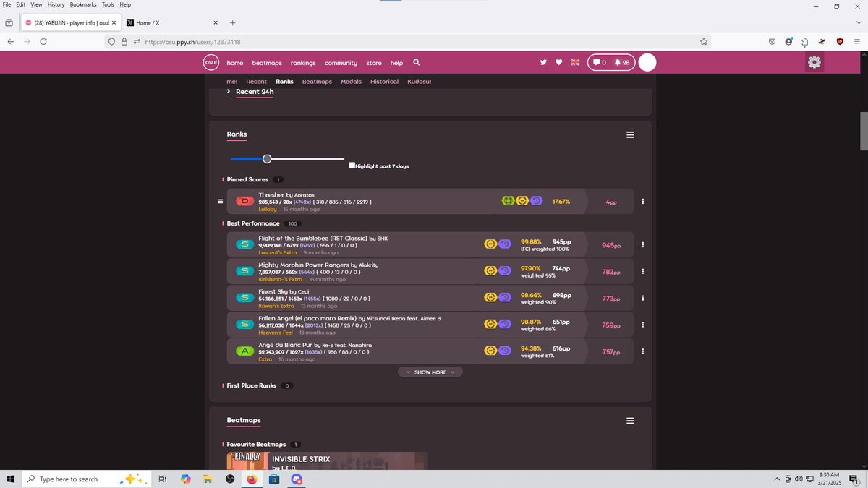Click the Save to Pocket icon
The width and height of the screenshot is (868, 488).
click(x=772, y=42)
